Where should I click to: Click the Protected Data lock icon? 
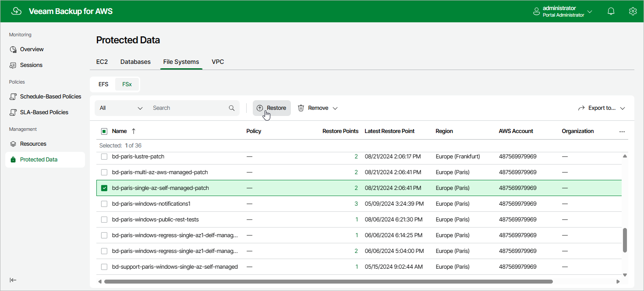13,160
